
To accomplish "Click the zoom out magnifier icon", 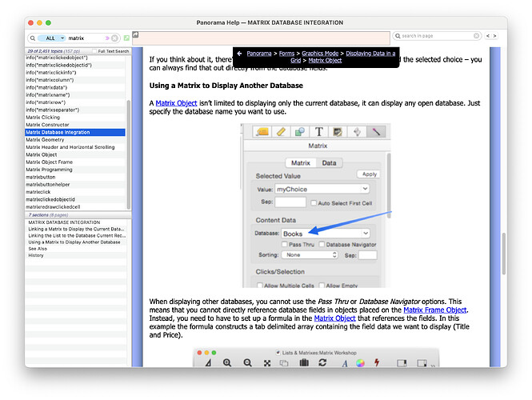I will coord(247,363).
